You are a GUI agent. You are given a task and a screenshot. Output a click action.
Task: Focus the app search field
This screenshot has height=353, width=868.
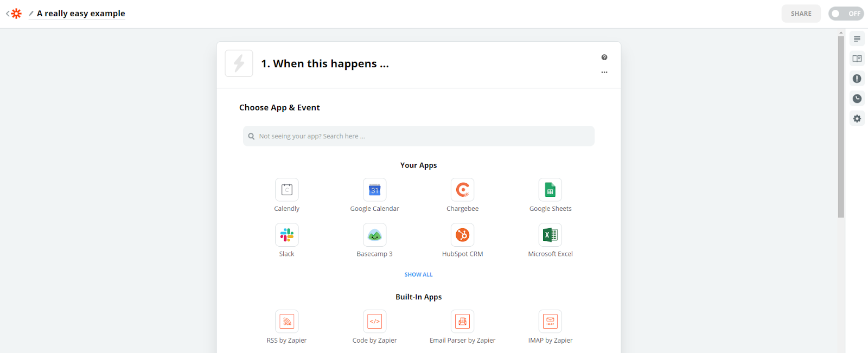pos(419,136)
